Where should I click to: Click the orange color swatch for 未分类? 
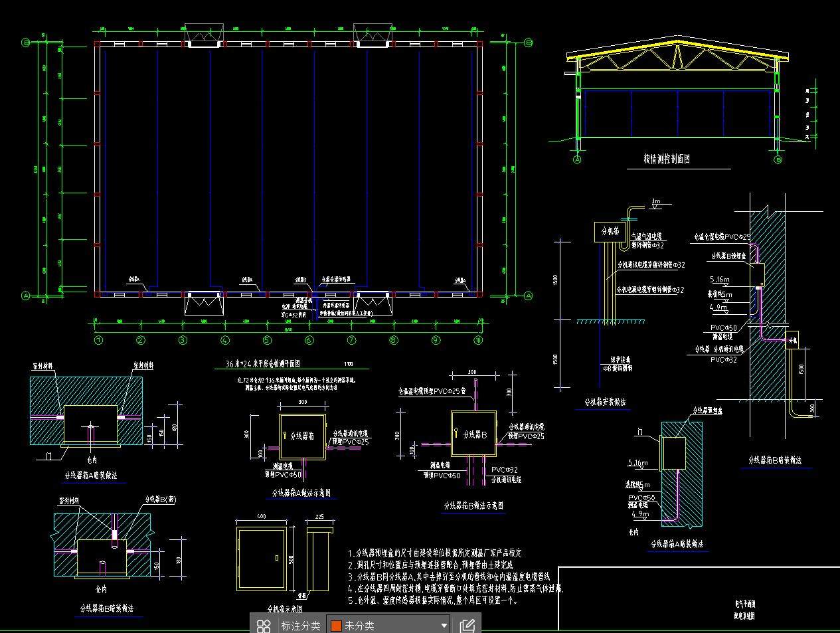tap(336, 626)
